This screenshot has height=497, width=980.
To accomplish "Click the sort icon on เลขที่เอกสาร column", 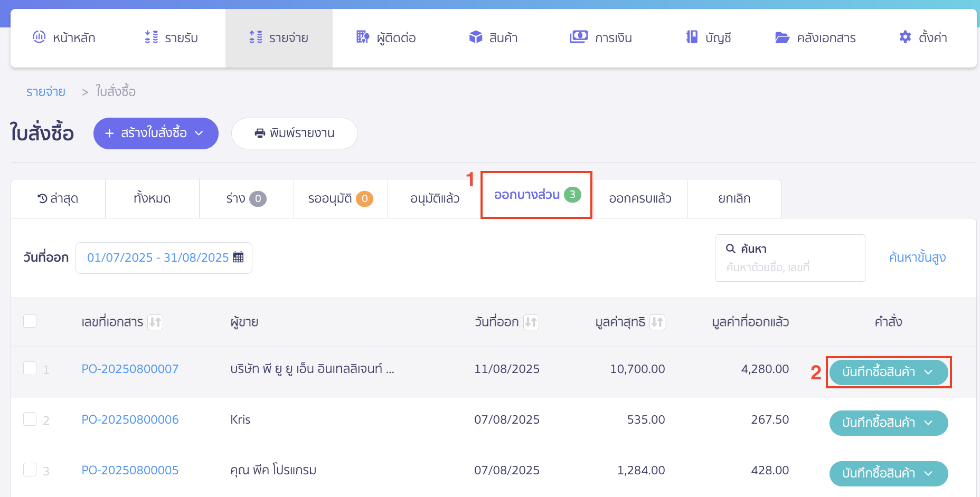I will [155, 322].
